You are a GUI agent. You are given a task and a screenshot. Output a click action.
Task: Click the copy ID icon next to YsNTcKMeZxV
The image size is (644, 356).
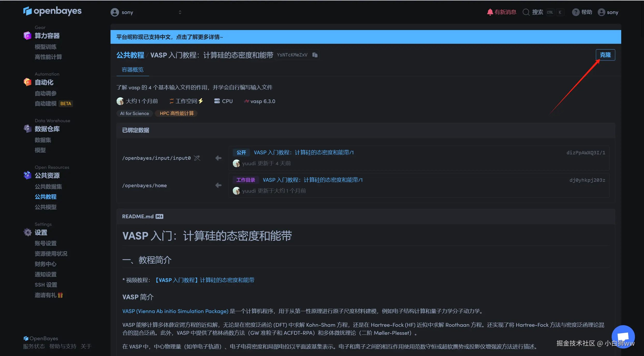click(315, 55)
